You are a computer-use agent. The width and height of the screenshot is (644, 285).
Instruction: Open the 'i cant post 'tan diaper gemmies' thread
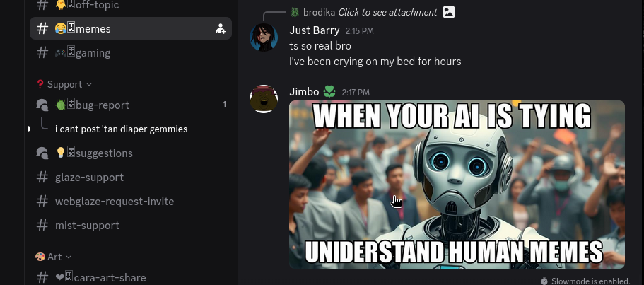(121, 129)
